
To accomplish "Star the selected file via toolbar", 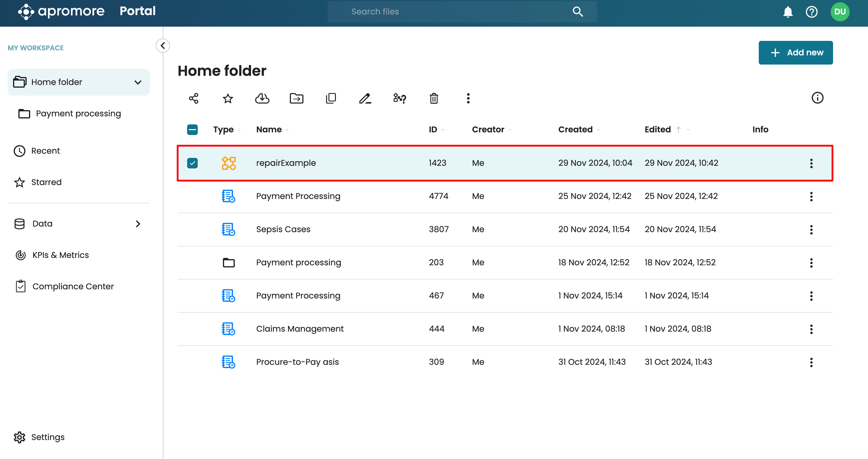I will tap(228, 98).
